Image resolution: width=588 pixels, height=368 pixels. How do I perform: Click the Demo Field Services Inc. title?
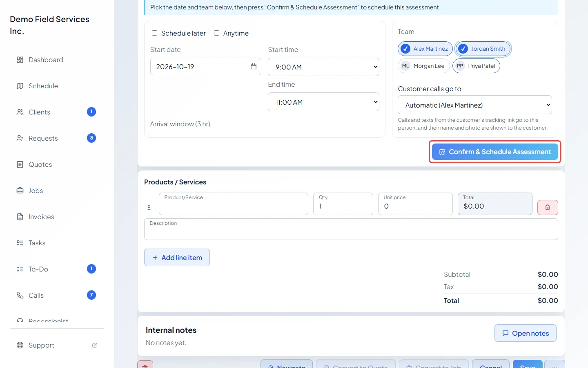pyautogui.click(x=49, y=25)
